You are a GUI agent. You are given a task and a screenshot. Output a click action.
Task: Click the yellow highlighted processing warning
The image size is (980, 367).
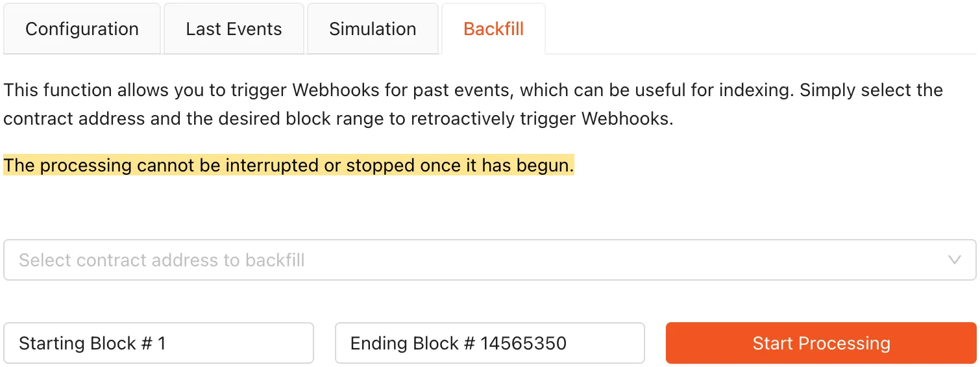tap(288, 166)
